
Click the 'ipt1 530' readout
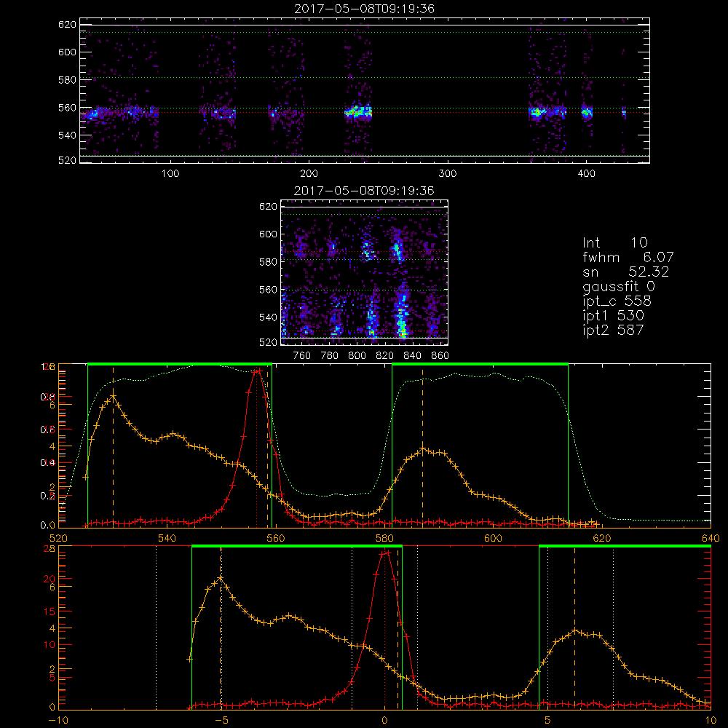click(613, 316)
